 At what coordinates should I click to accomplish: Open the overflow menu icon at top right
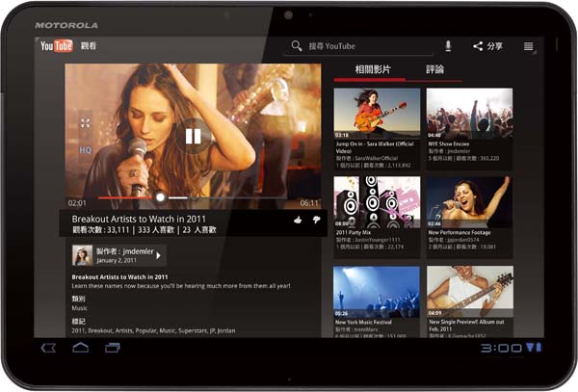pos(528,45)
